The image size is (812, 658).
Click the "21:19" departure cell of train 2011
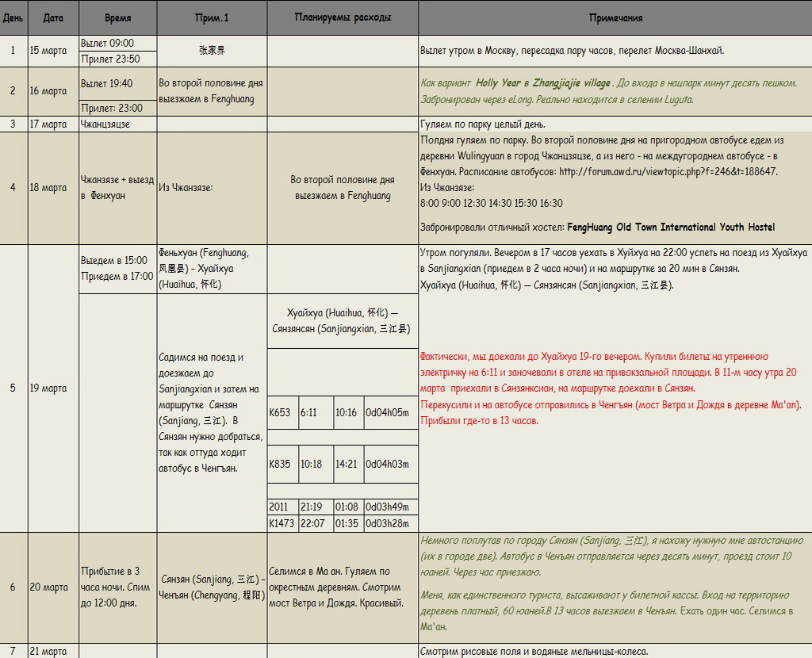316,507
